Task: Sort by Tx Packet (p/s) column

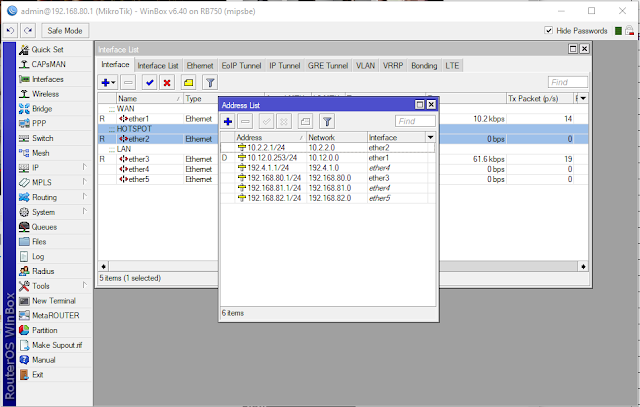Action: pyautogui.click(x=540, y=98)
